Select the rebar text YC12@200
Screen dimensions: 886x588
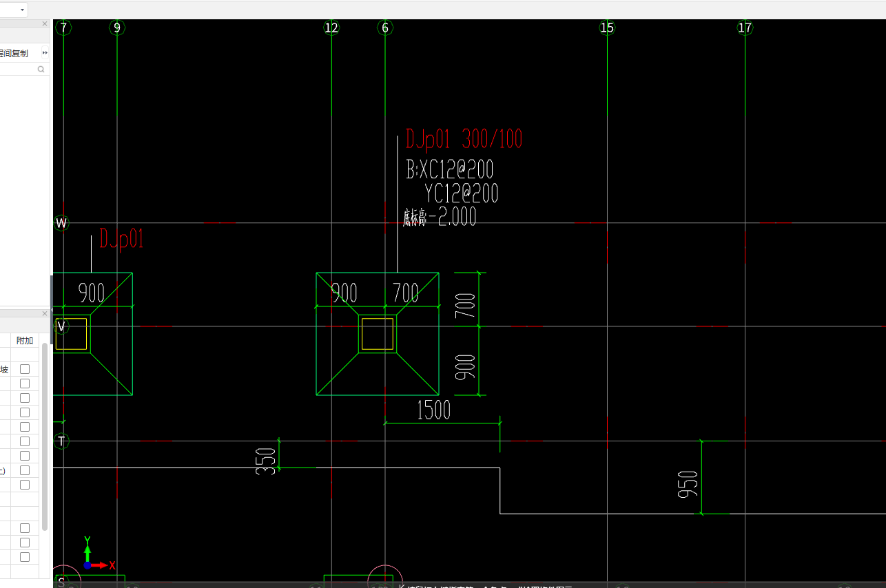[462, 193]
